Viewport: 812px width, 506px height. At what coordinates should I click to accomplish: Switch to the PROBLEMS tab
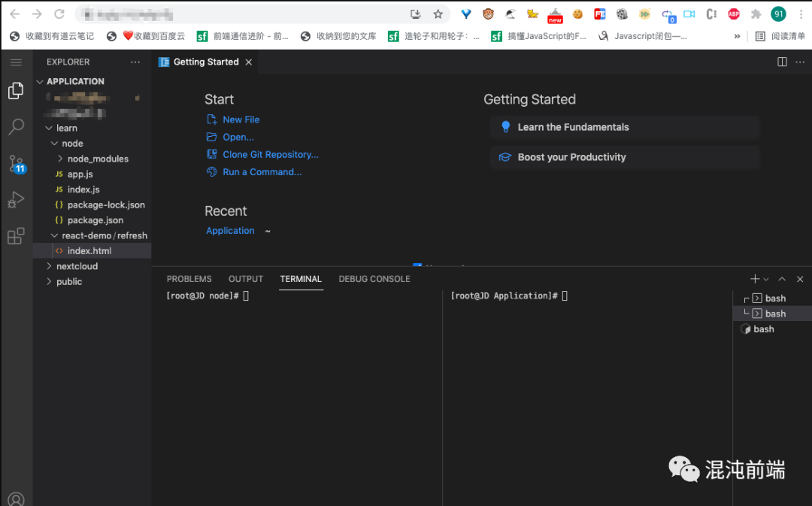coord(189,279)
